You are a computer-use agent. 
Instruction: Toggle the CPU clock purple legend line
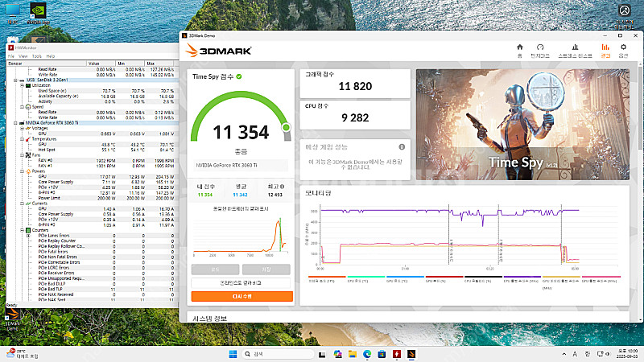522,279
